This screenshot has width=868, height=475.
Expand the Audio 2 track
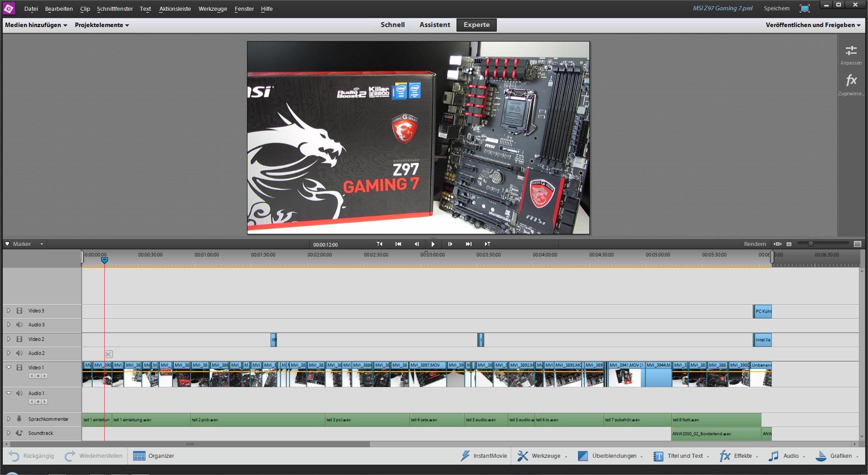(x=9, y=353)
